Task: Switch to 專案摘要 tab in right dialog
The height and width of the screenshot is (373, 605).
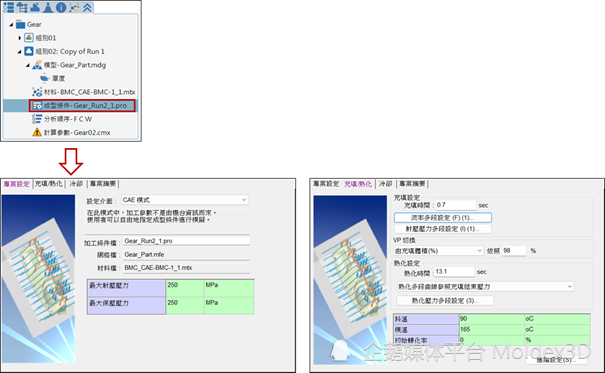Action: [x=412, y=184]
